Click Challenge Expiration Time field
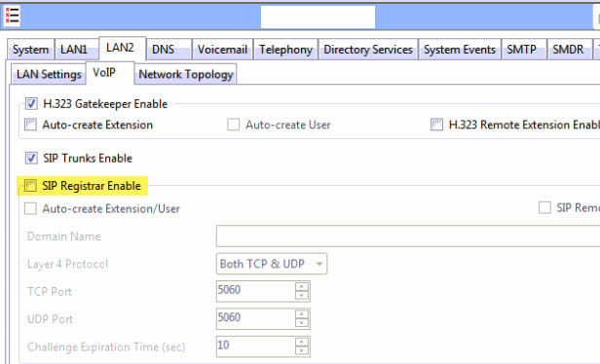Viewport: 600px width, 364px height. coord(255,346)
